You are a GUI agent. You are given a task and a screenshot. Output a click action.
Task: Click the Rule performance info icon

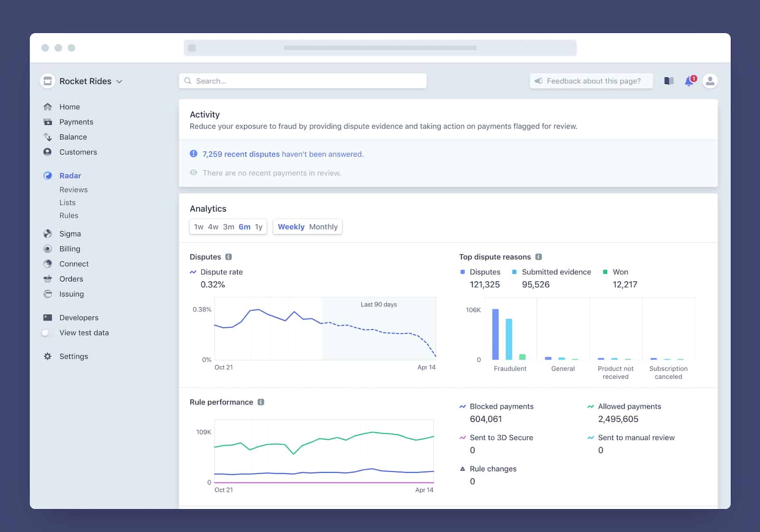[261, 402]
